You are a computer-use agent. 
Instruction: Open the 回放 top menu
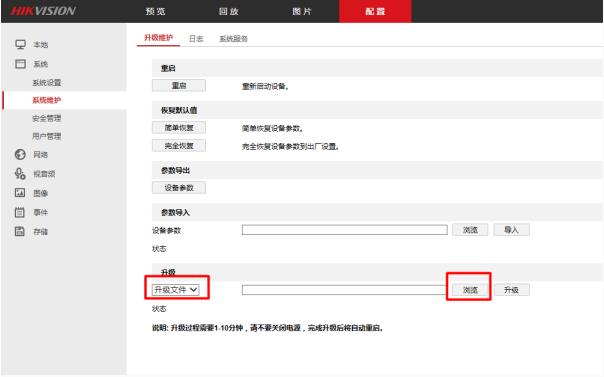228,11
